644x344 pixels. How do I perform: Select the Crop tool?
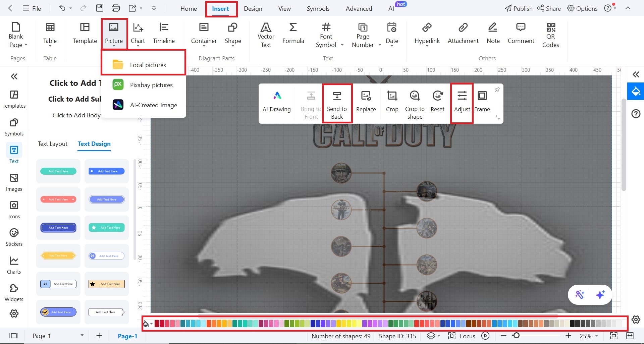[x=392, y=102]
